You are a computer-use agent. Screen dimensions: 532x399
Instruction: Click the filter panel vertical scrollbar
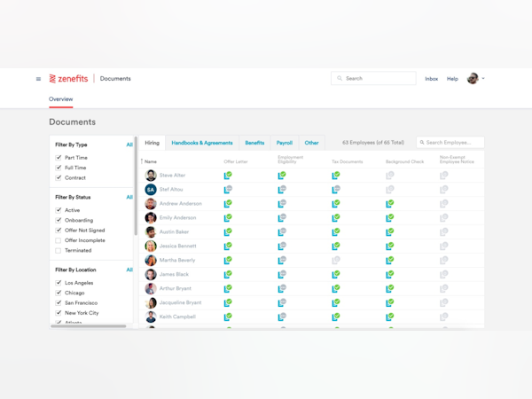click(136, 186)
